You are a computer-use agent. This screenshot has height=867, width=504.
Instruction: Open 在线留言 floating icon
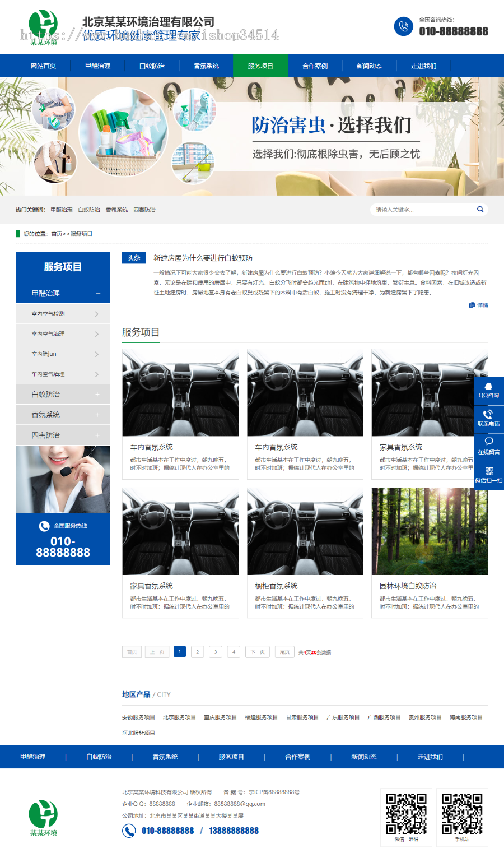(x=489, y=447)
